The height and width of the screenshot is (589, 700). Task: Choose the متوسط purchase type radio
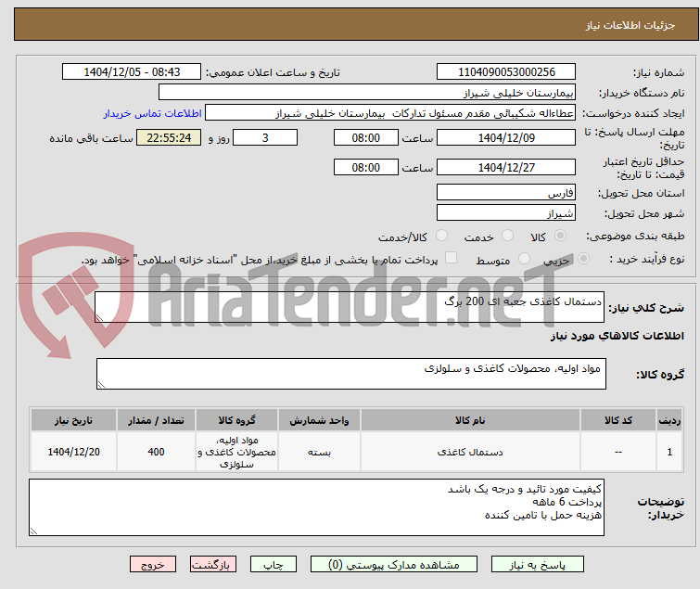coord(524,259)
